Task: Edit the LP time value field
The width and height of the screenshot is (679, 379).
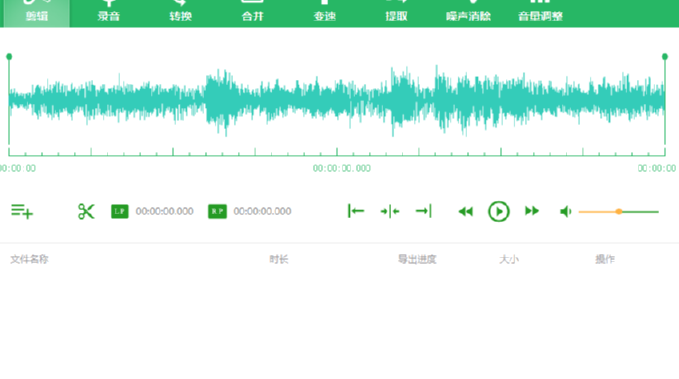Action: click(x=165, y=211)
